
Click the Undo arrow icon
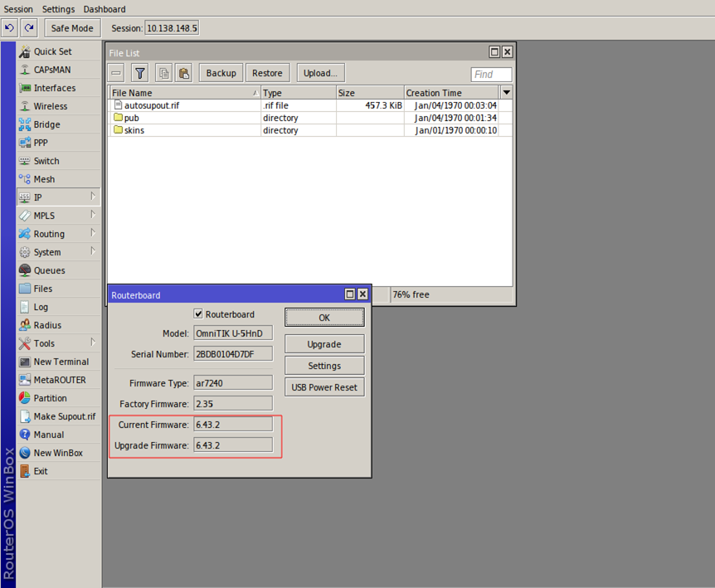(10, 28)
